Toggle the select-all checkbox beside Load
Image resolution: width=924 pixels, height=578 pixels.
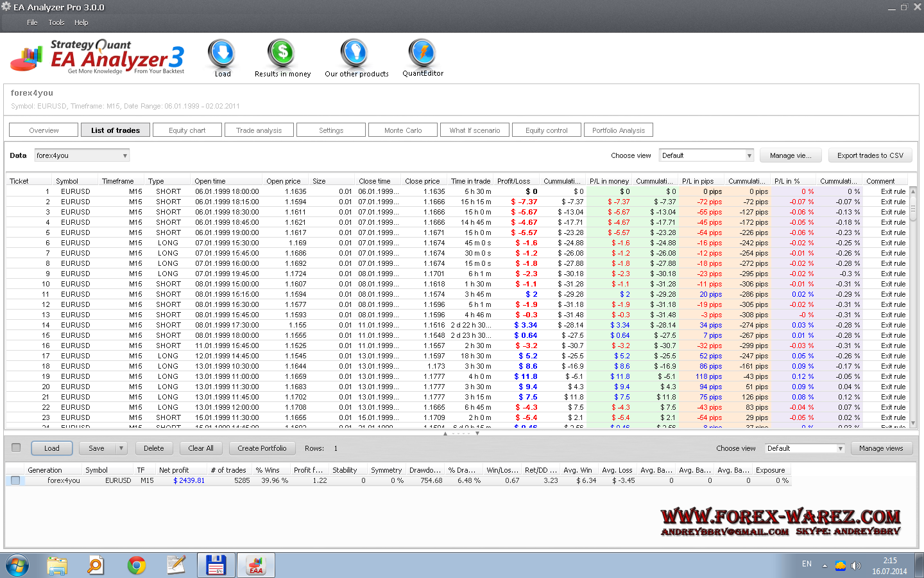[16, 448]
